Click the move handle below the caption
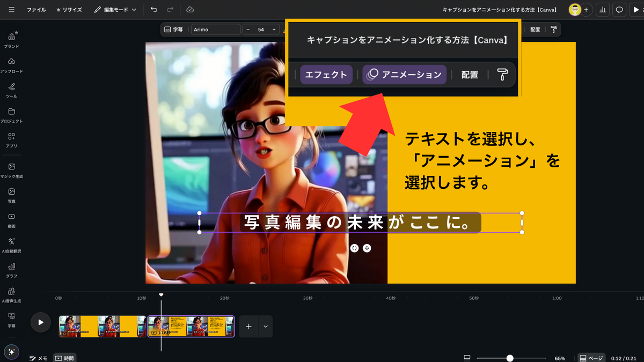 367,248
